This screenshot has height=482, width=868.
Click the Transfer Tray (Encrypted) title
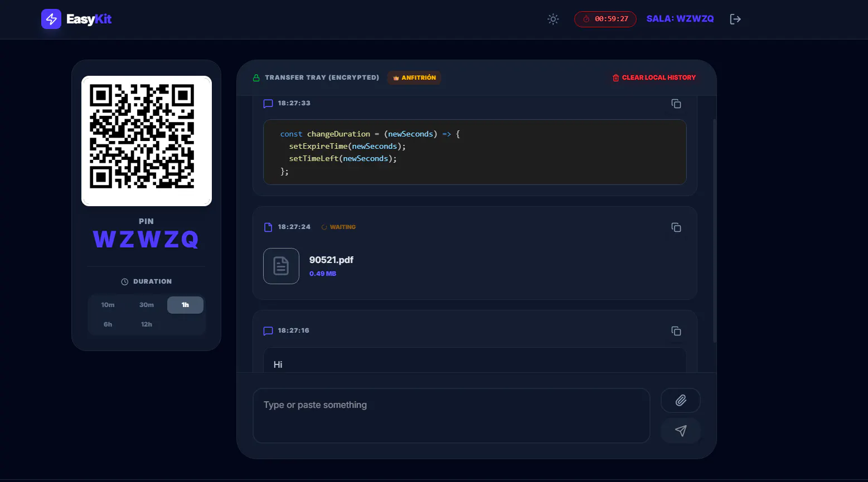point(322,77)
